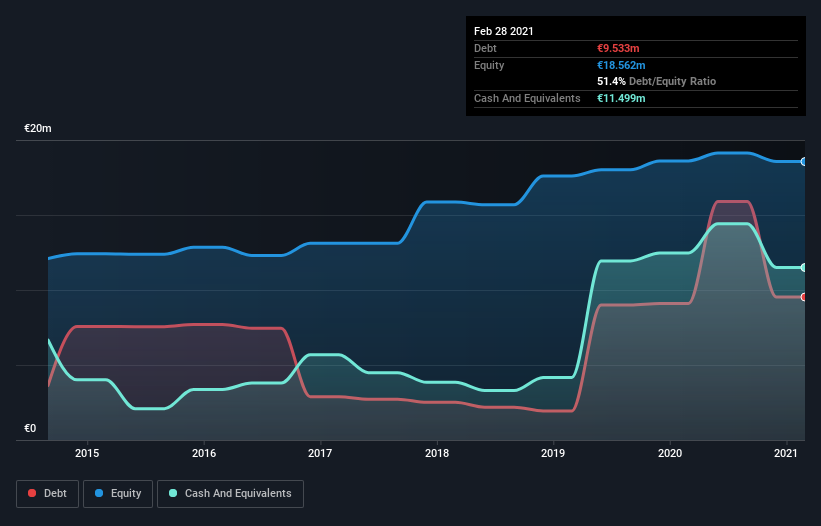The width and height of the screenshot is (821, 526).
Task: Click the €20m y-axis label
Action: coord(38,128)
